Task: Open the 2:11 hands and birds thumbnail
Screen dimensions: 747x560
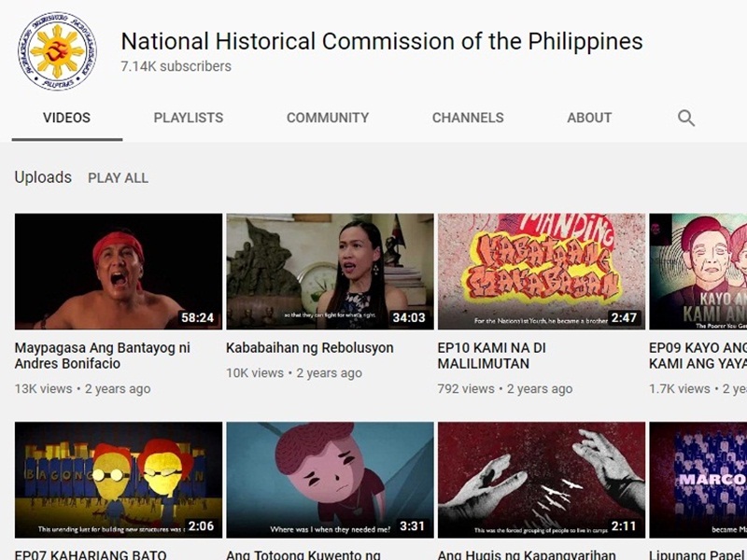Action: click(x=542, y=480)
